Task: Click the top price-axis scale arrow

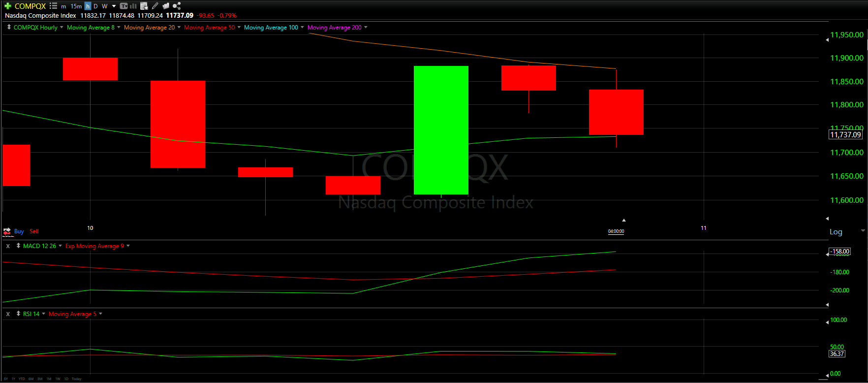Action: point(827,40)
